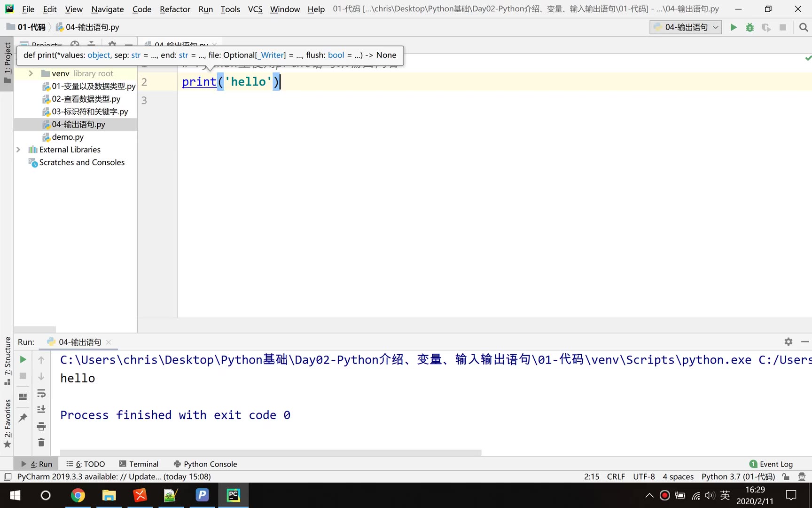Open the run configuration dropdown
The image size is (812, 508).
pos(686,27)
